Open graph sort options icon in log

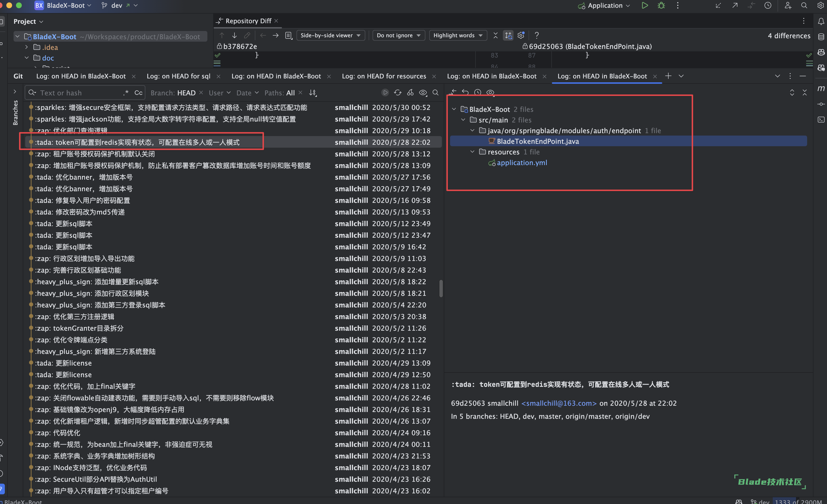[312, 93]
